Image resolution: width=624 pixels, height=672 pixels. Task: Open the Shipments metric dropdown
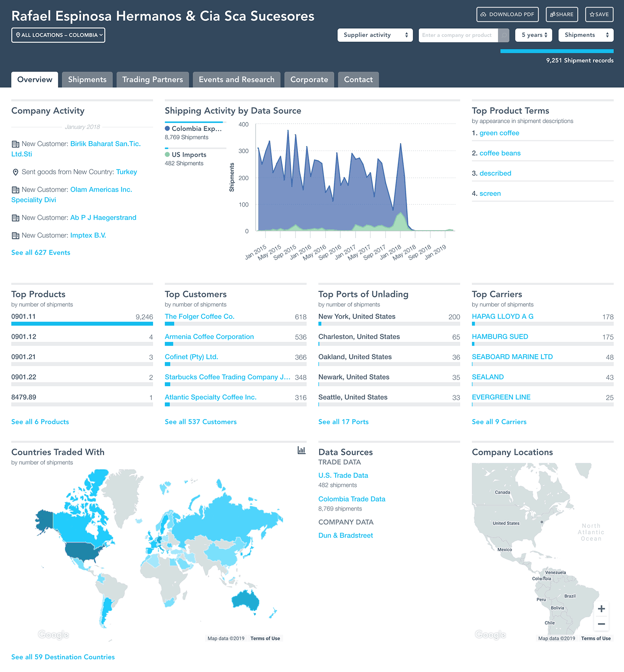(586, 35)
